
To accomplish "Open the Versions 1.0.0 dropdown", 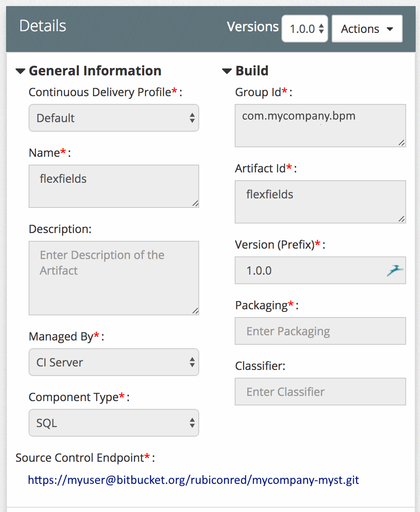I will tap(305, 29).
